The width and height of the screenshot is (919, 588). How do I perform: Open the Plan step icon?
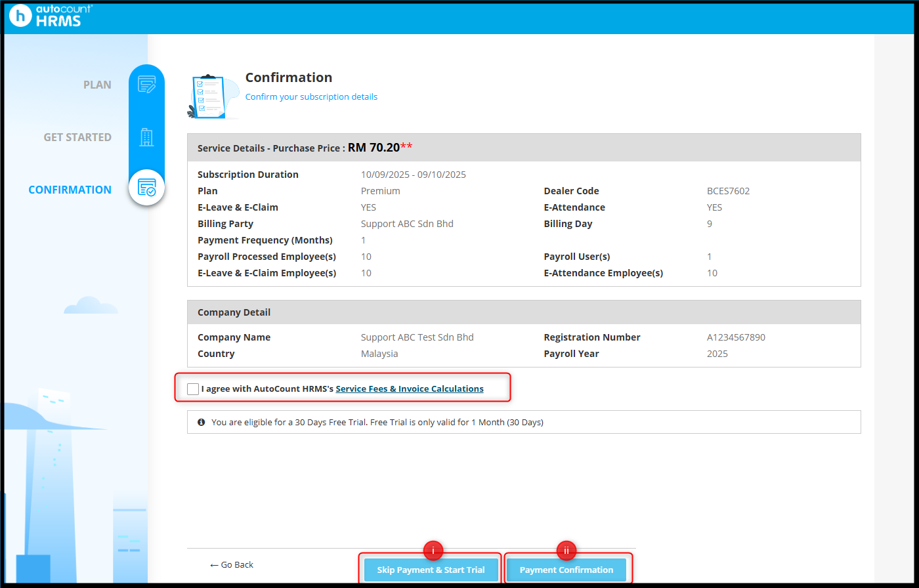[x=146, y=85]
